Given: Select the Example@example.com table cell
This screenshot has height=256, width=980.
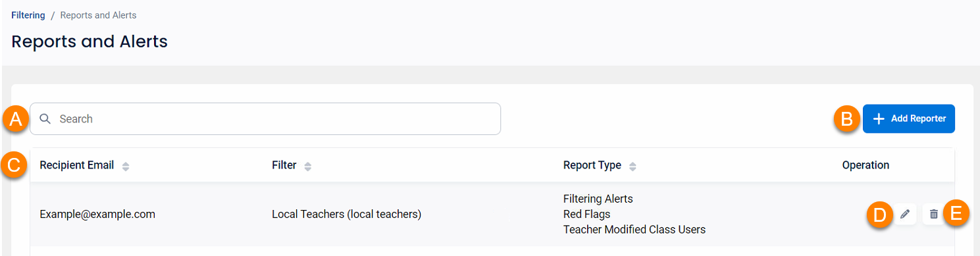Looking at the screenshot, I should (x=97, y=214).
